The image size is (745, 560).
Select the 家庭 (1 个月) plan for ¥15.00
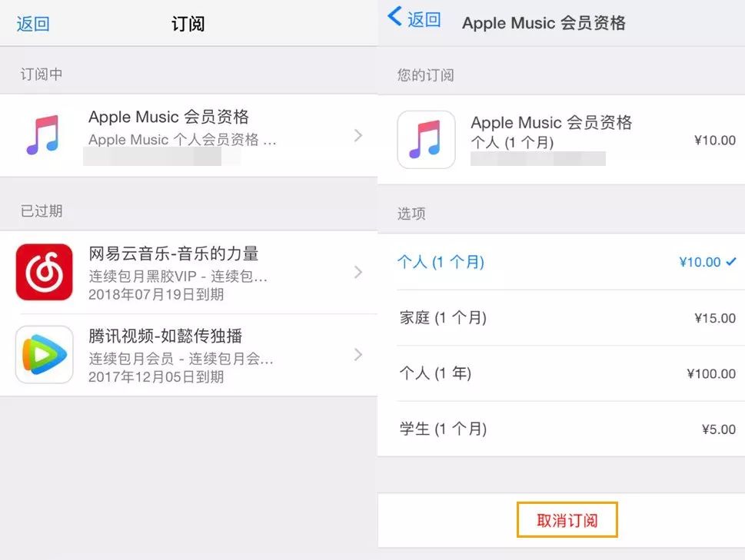tap(561, 317)
